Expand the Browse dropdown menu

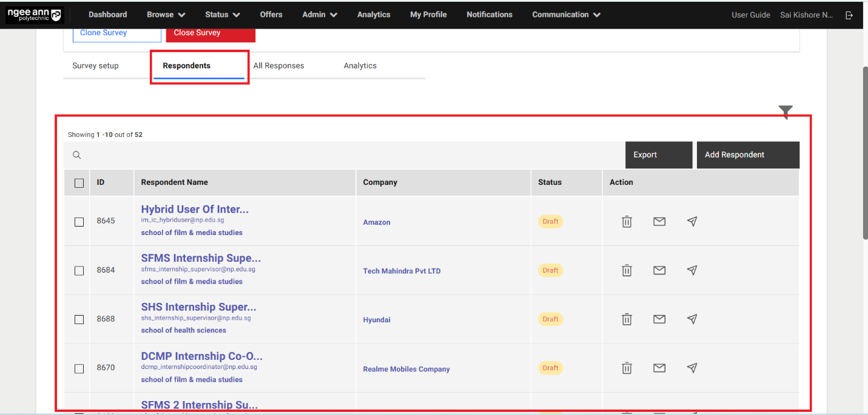pos(166,15)
